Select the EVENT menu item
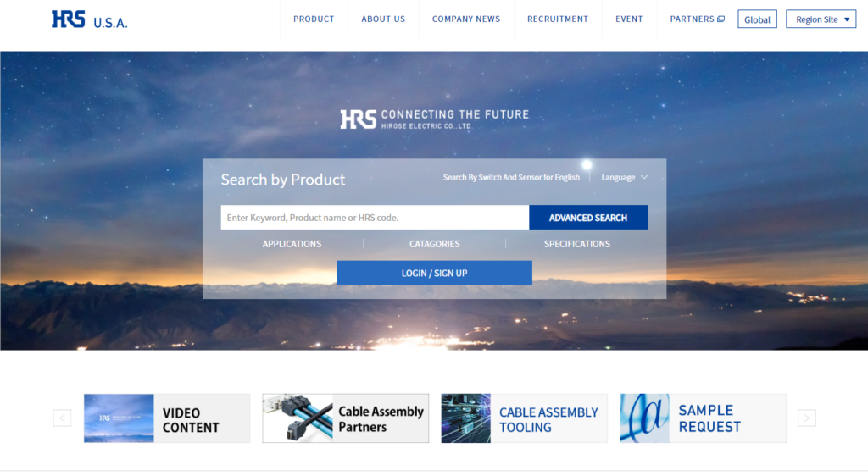Viewport: 868px width, 476px height. click(629, 19)
